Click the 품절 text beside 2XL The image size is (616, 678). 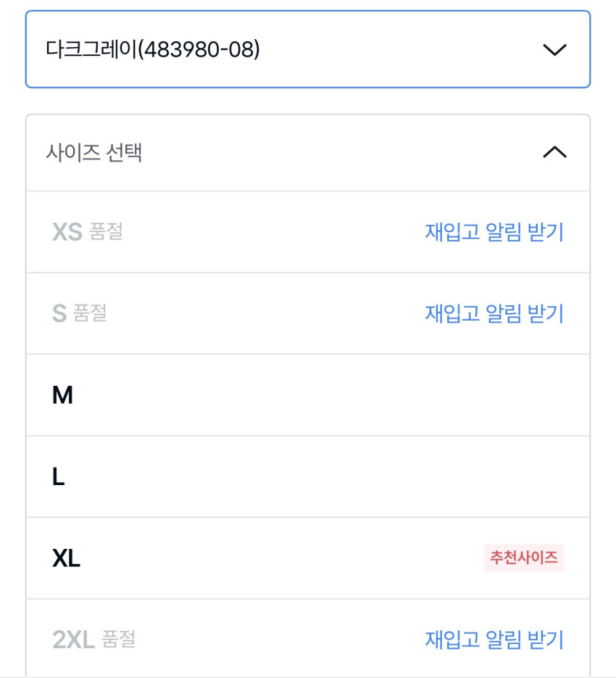(119, 640)
